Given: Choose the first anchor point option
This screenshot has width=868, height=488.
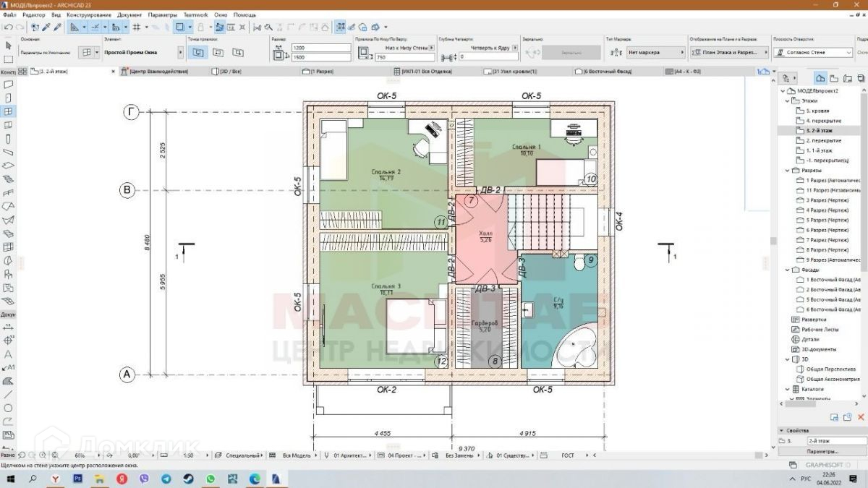Looking at the screenshot, I should point(198,53).
